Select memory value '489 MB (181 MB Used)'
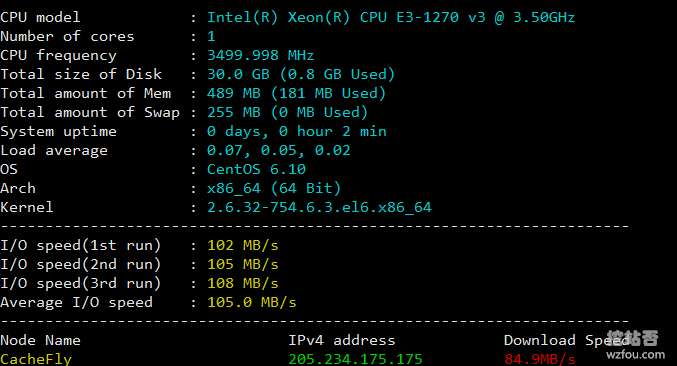Image resolution: width=677 pixels, height=366 pixels. (296, 93)
